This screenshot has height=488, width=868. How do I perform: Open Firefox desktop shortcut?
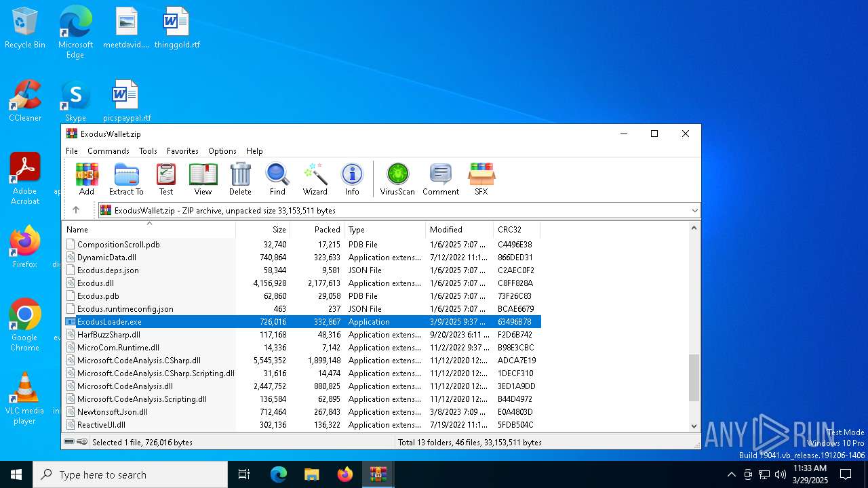(x=25, y=247)
